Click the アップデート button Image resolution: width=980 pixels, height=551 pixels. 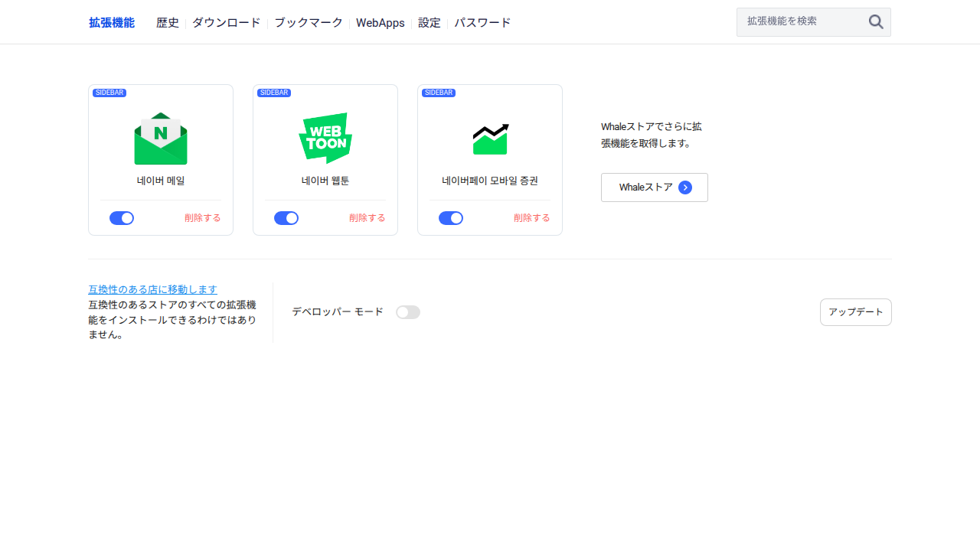click(856, 312)
